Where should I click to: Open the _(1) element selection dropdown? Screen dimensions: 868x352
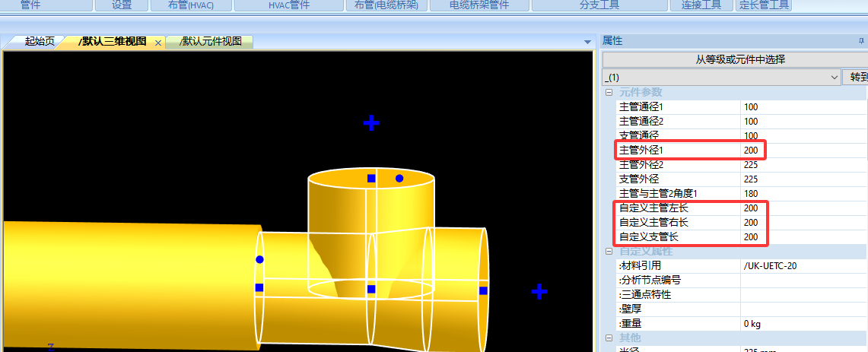click(833, 78)
